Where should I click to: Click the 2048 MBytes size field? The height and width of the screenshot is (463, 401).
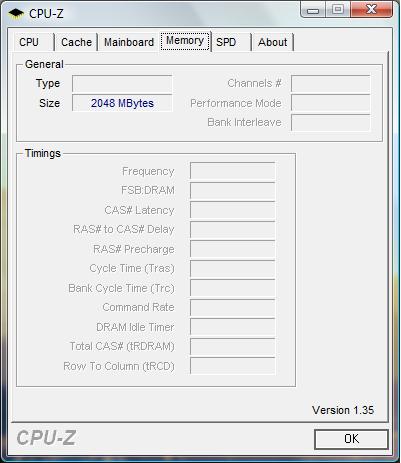pyautogui.click(x=122, y=103)
